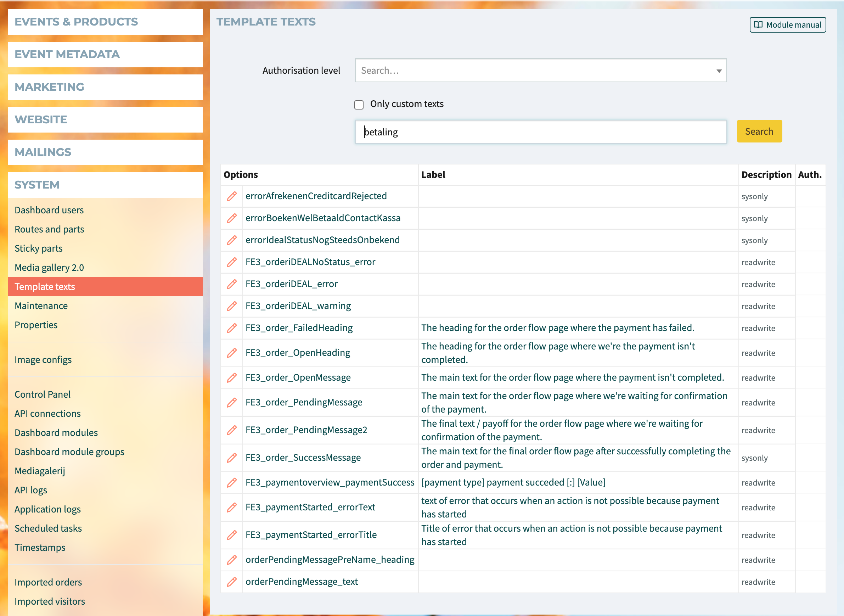Open Dashboard users in sidebar

(49, 210)
